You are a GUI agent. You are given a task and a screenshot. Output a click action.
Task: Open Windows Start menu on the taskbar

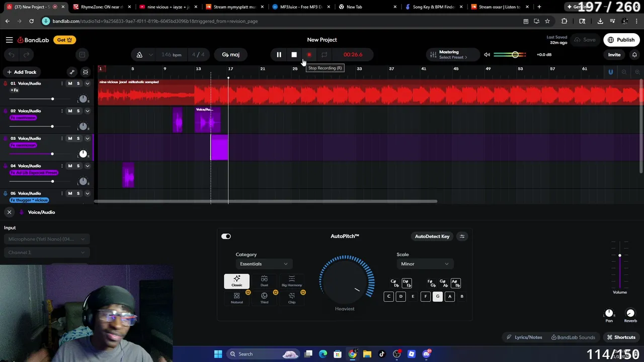click(218, 354)
